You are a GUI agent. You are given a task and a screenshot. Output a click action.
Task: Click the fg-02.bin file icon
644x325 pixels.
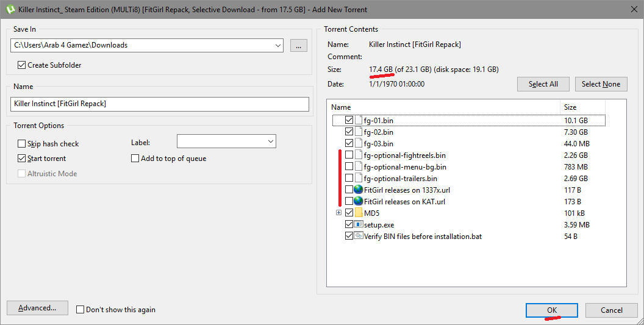point(359,132)
